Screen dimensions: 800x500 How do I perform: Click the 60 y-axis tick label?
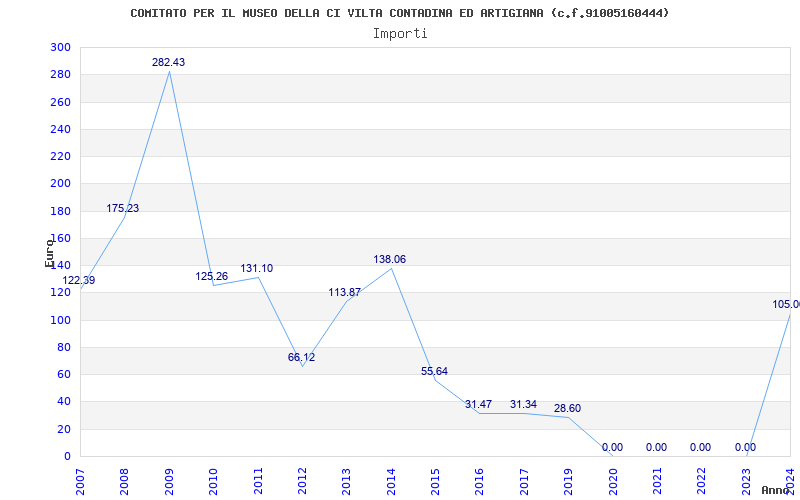(64, 374)
